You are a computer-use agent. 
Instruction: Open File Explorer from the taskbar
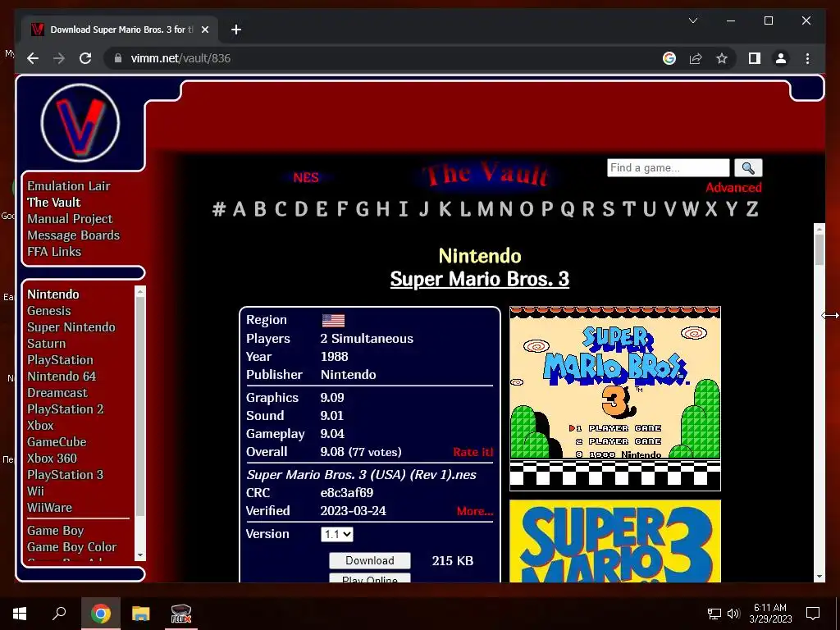(x=141, y=613)
